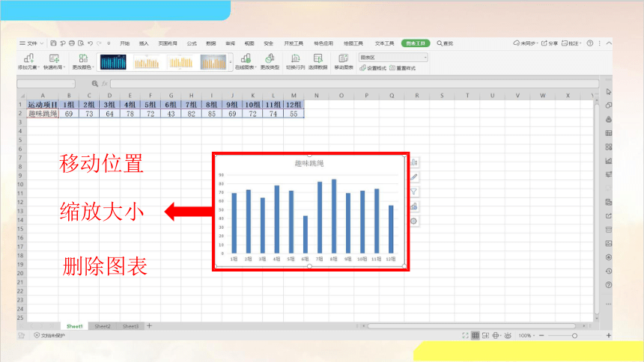Select the dark blue chart style thumbnail
The width and height of the screenshot is (644, 362).
coord(113,62)
